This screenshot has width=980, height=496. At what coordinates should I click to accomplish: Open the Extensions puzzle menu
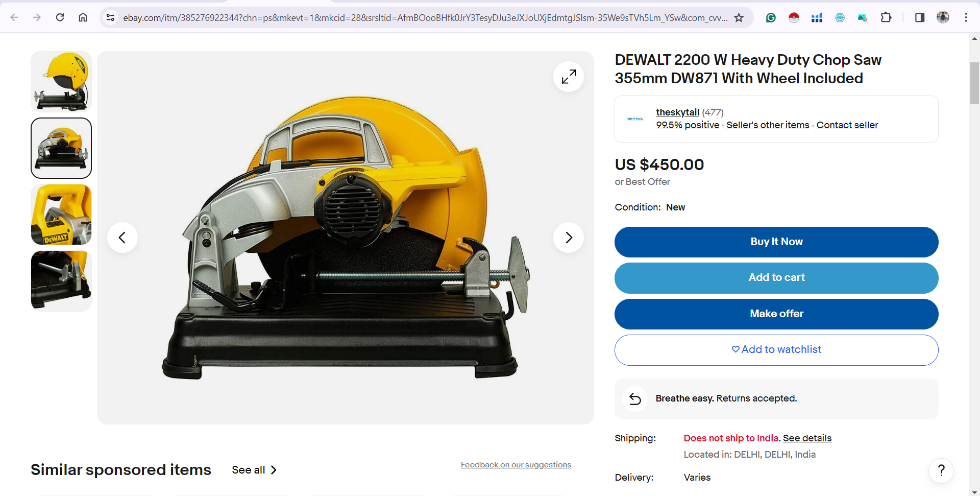[x=886, y=17]
